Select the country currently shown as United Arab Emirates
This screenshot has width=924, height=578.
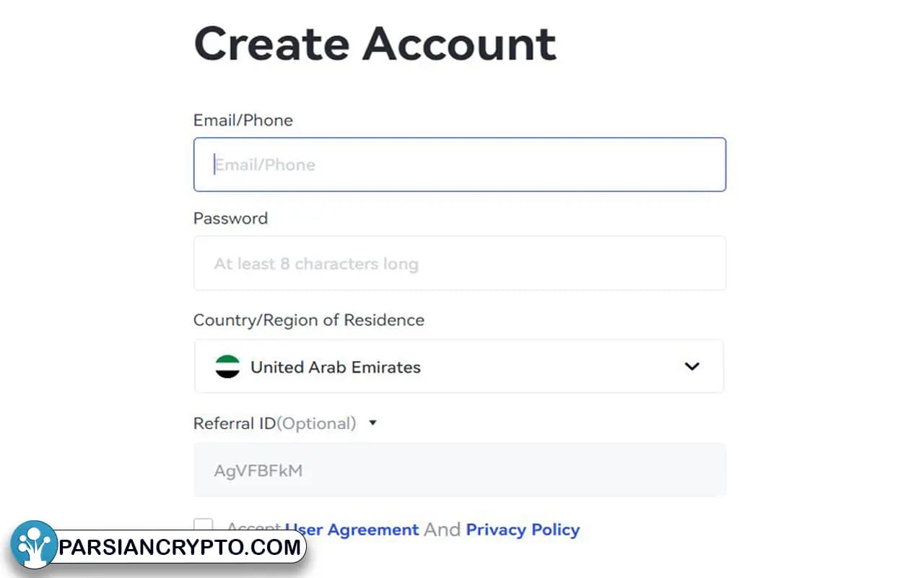point(335,367)
